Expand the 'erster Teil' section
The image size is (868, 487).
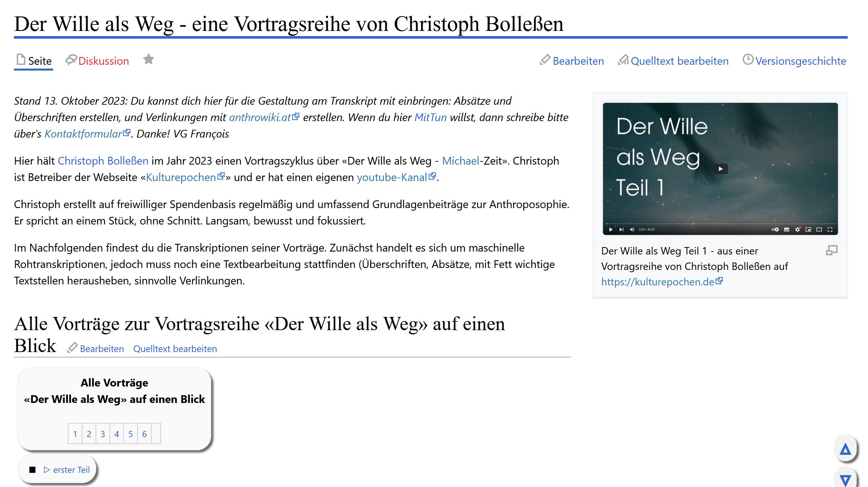[x=67, y=470]
